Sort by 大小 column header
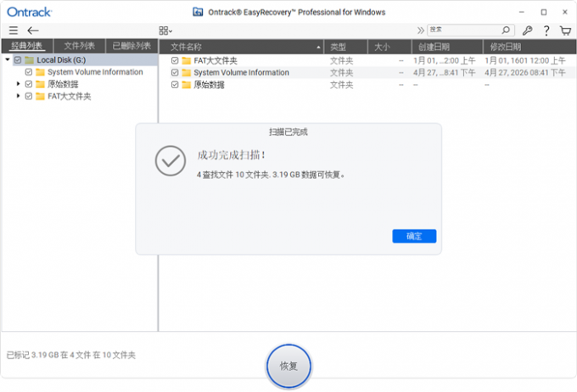 pyautogui.click(x=389, y=47)
